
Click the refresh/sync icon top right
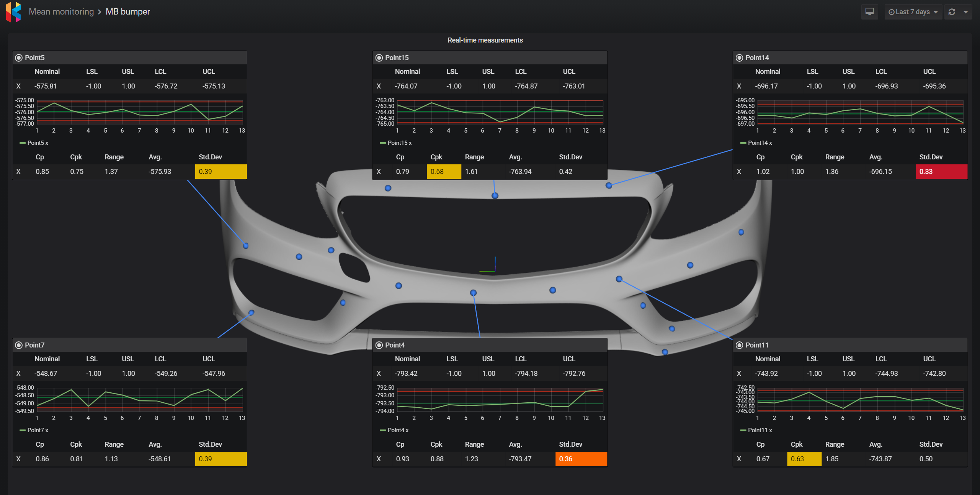952,12
